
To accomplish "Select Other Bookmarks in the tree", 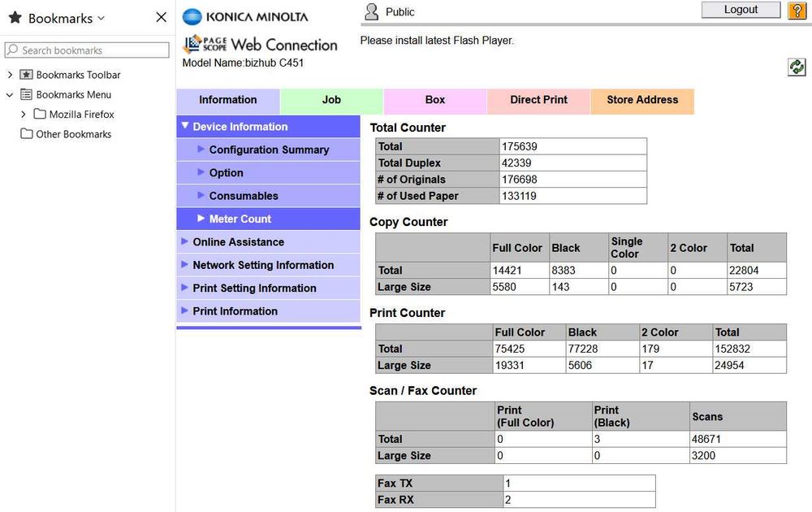I will [x=74, y=134].
